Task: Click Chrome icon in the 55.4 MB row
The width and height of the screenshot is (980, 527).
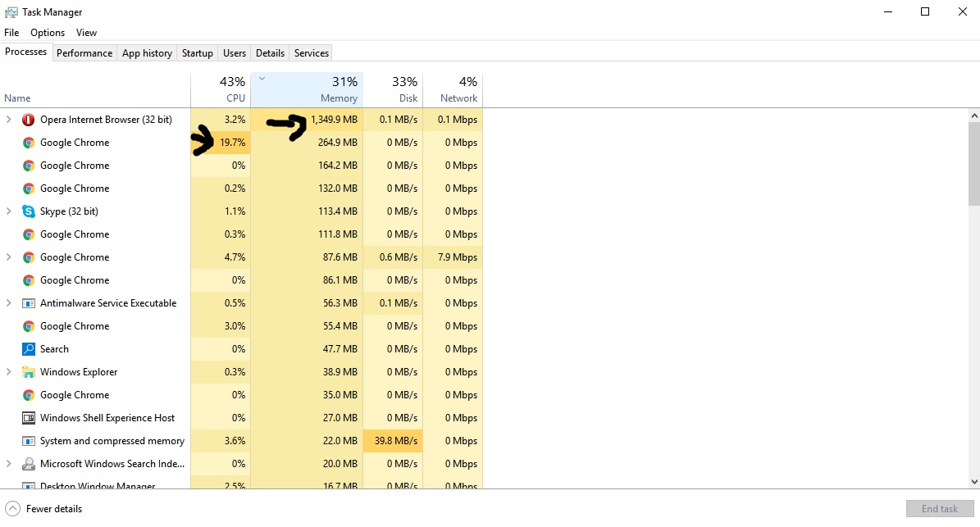Action: point(28,326)
